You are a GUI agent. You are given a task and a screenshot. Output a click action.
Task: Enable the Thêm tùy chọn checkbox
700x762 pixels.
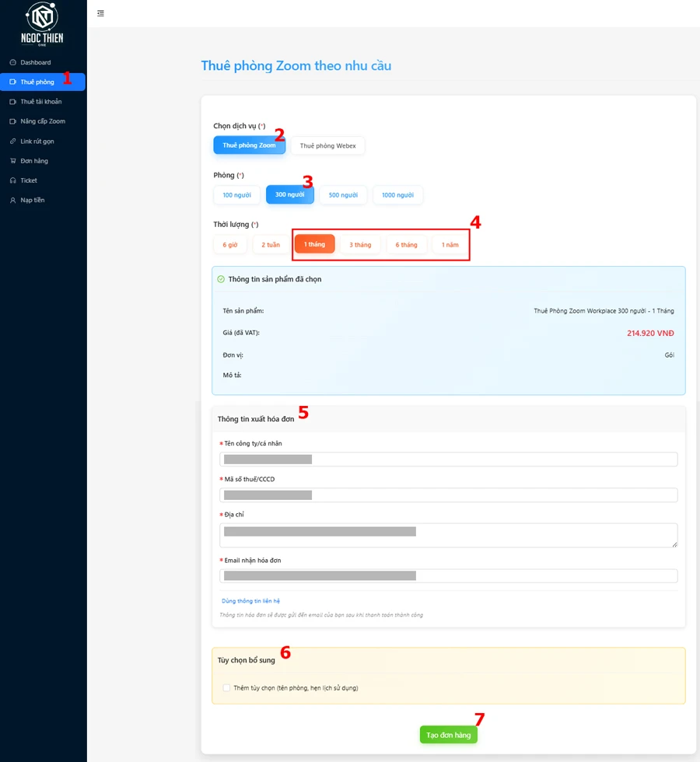[x=226, y=688]
